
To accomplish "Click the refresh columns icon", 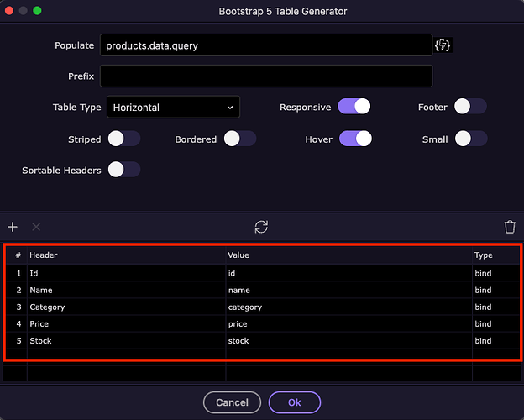I will coord(262,227).
